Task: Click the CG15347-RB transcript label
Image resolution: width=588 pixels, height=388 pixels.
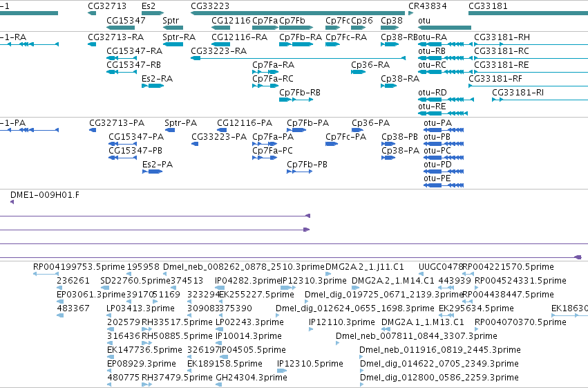Action: 134,65
